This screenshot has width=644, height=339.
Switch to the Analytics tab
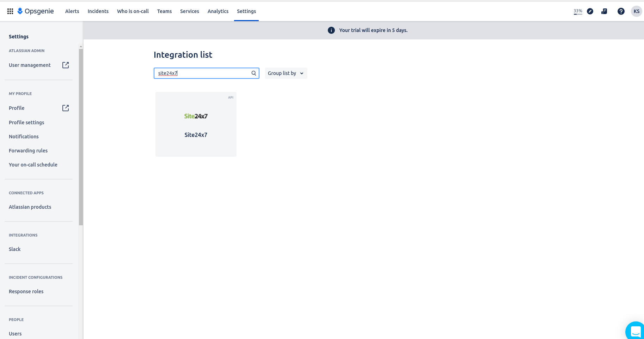coord(218,11)
